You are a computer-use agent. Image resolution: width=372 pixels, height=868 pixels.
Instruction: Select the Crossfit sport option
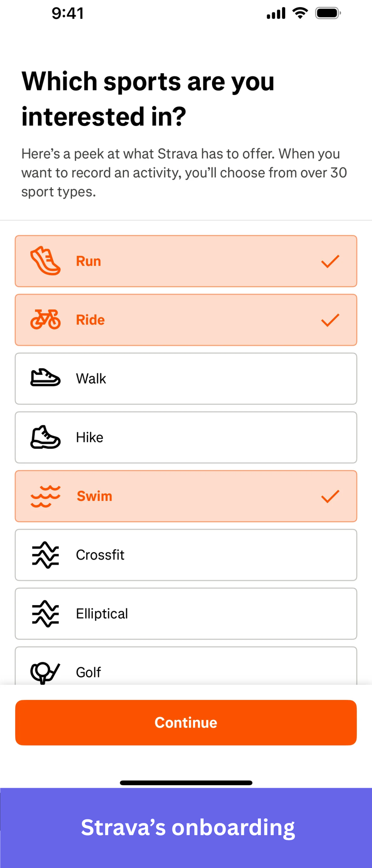click(186, 555)
